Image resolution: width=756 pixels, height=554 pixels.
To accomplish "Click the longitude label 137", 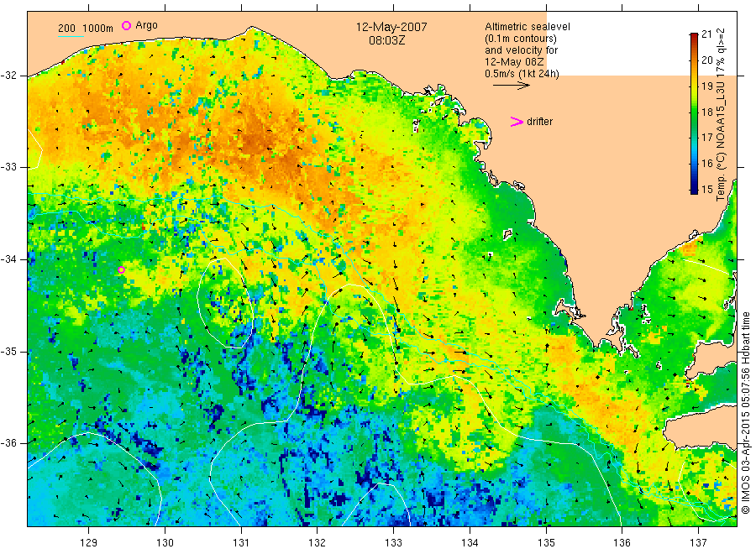I will tap(698, 543).
